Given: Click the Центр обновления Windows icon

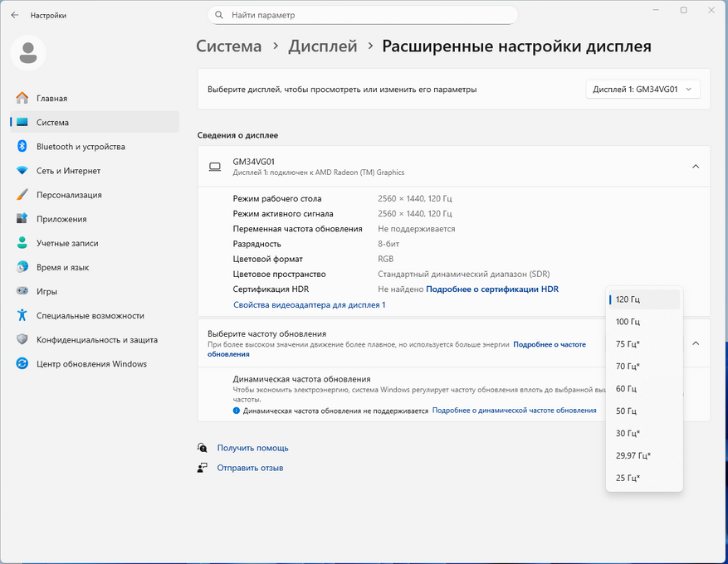Looking at the screenshot, I should pos(22,363).
